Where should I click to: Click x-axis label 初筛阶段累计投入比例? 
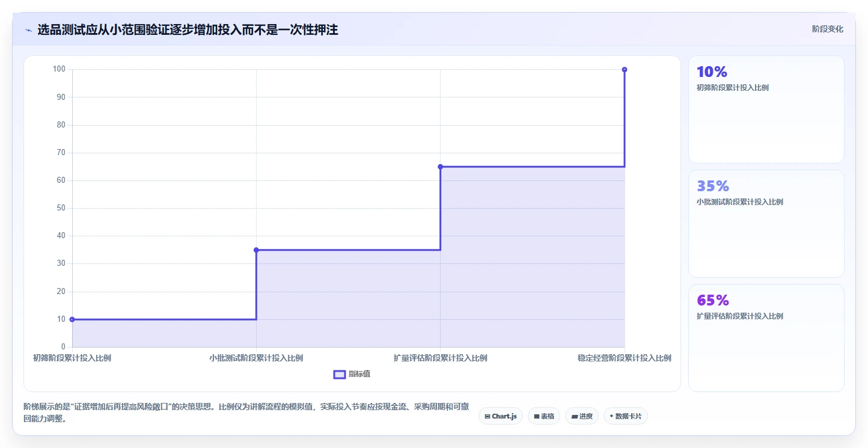coord(72,358)
